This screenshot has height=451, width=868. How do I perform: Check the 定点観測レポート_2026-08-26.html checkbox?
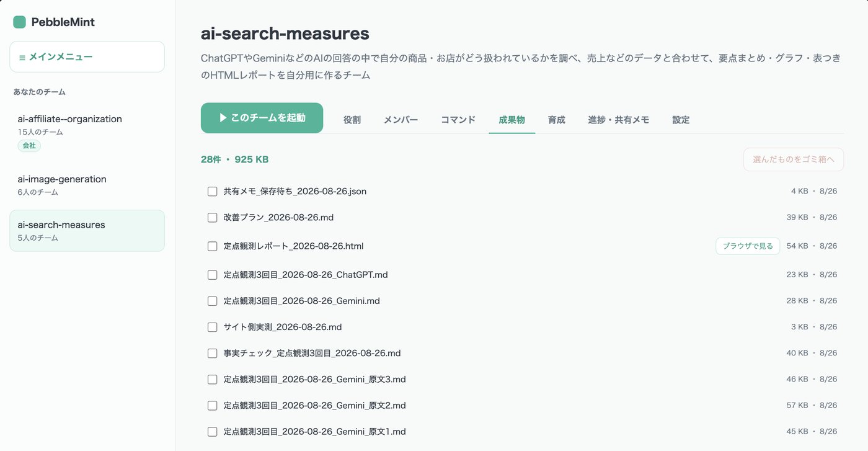pyautogui.click(x=212, y=246)
